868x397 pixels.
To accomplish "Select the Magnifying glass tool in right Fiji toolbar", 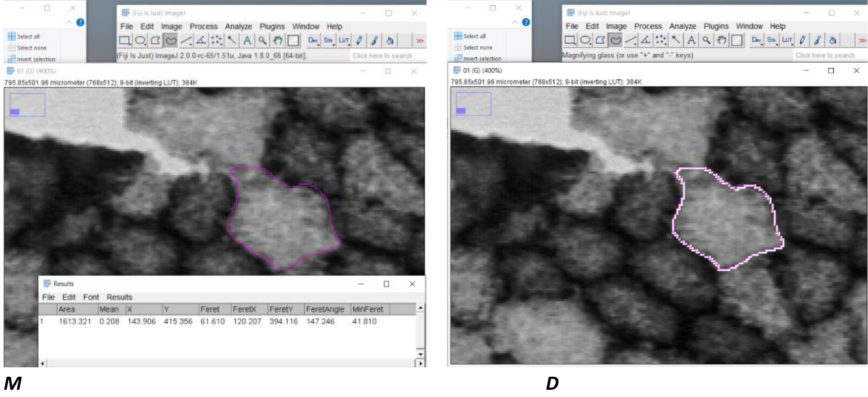I will [x=706, y=41].
